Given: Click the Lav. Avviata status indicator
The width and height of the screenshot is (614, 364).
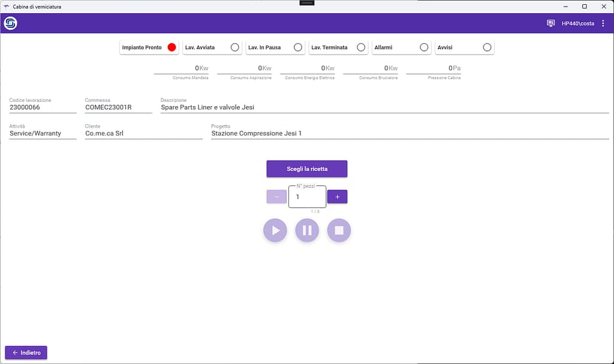Looking at the screenshot, I should [x=235, y=47].
